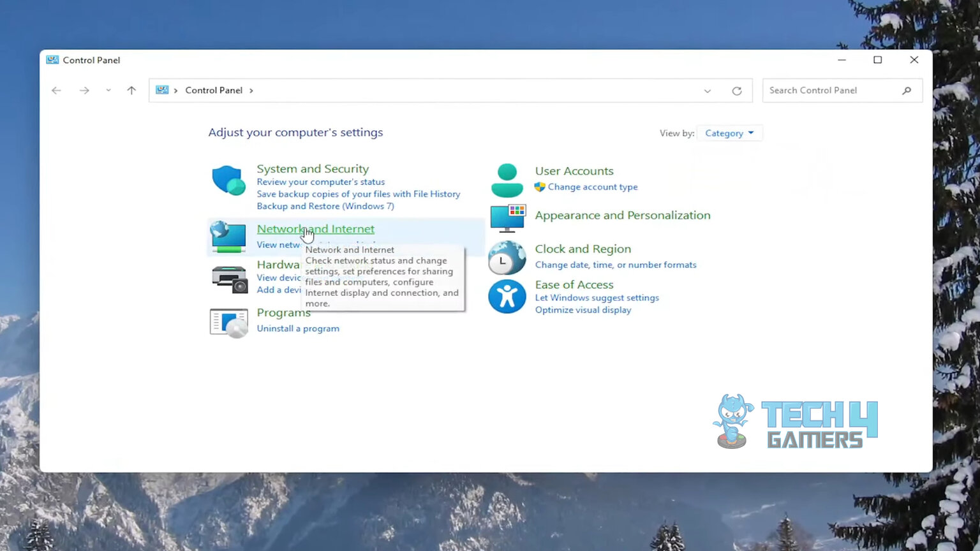Click the Ease of Access icon

507,297
